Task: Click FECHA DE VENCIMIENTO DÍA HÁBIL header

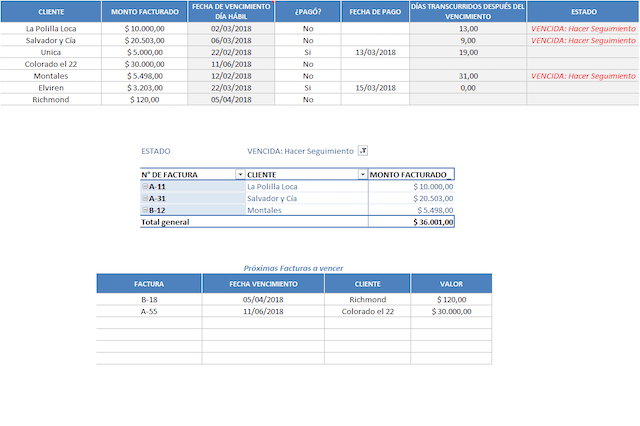Action: point(231,11)
